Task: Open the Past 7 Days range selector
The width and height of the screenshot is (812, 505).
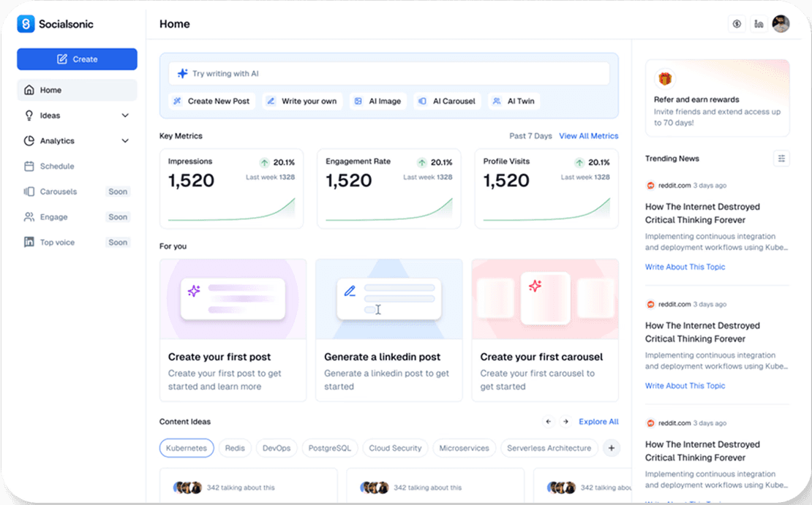Action: click(530, 136)
